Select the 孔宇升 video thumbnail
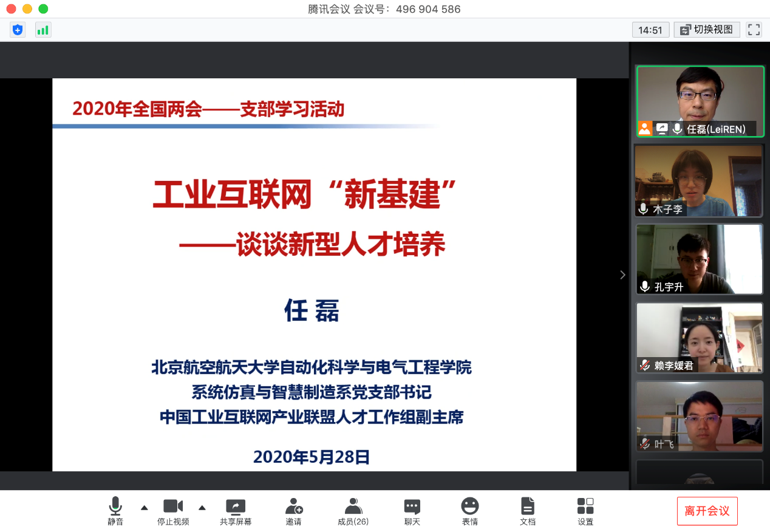The height and width of the screenshot is (532, 770). point(698,259)
